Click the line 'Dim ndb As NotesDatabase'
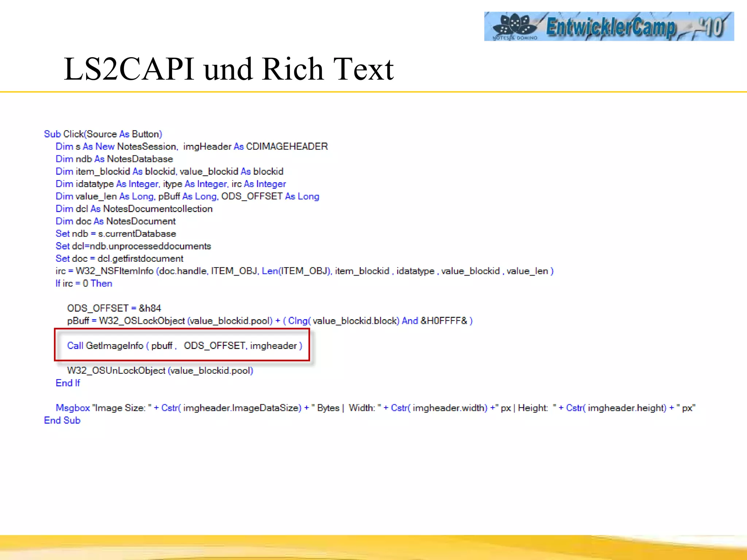 coord(114,159)
